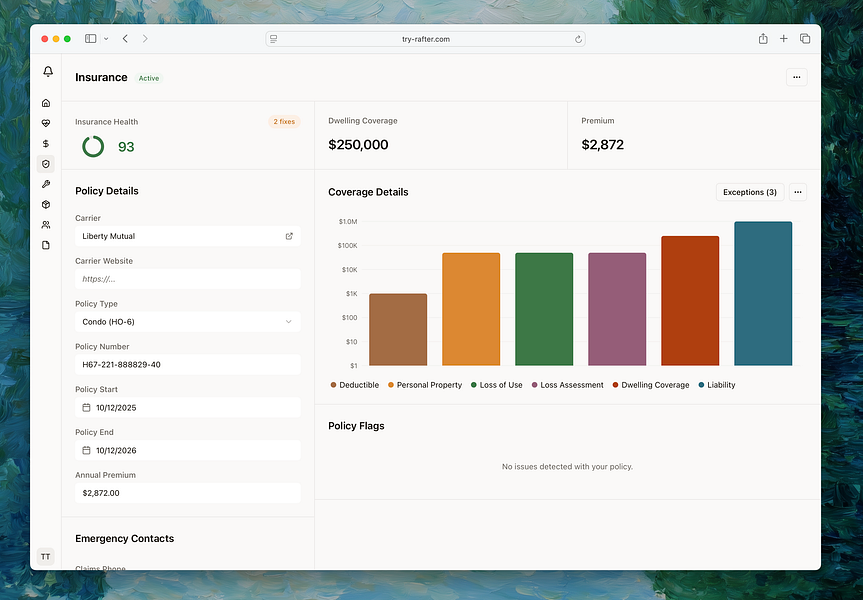Click the Insurance Health ring indicator

pyautogui.click(x=93, y=146)
